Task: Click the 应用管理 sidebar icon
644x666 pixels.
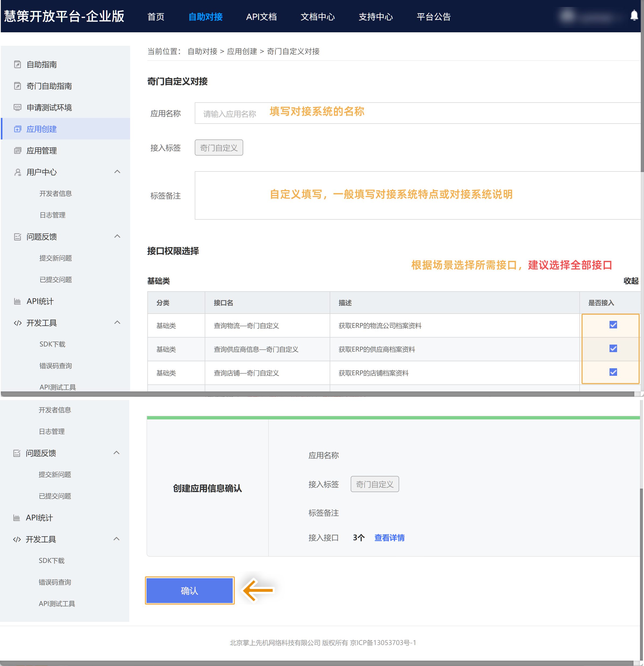Action: pyautogui.click(x=18, y=150)
